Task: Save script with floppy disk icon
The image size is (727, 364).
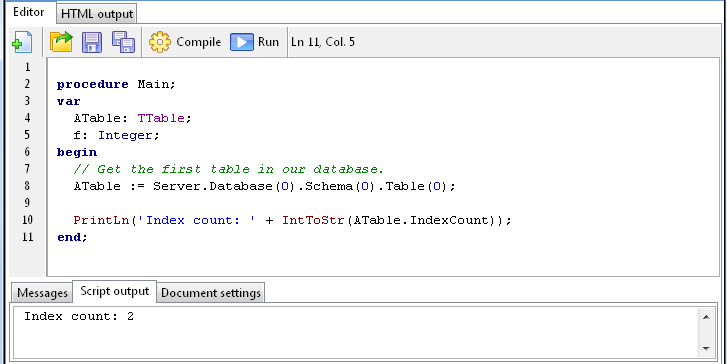Action: click(92, 42)
